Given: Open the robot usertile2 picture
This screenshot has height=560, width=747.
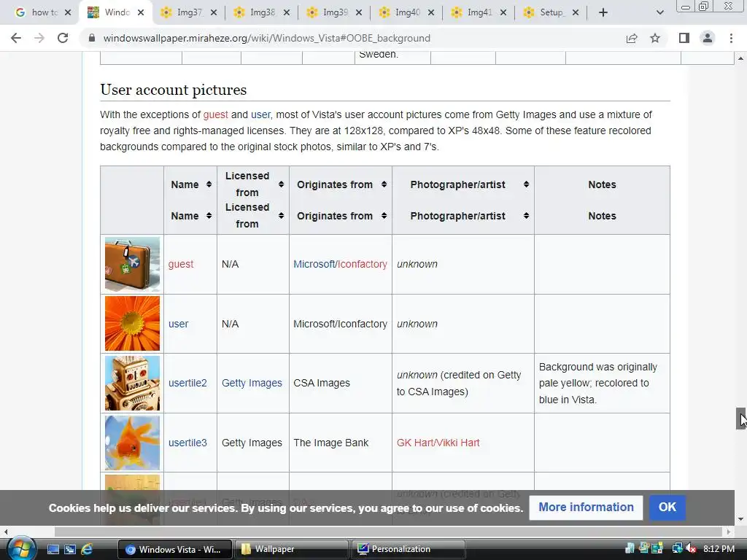Looking at the screenshot, I should click(133, 383).
